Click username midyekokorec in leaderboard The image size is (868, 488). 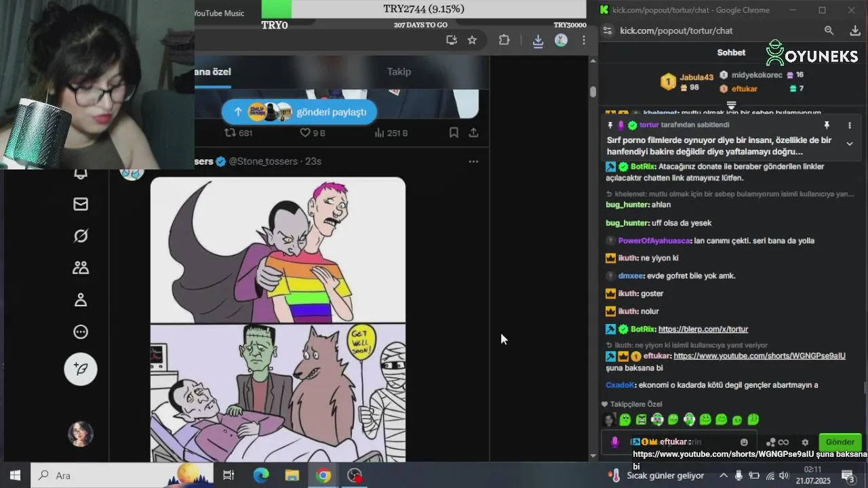point(757,75)
